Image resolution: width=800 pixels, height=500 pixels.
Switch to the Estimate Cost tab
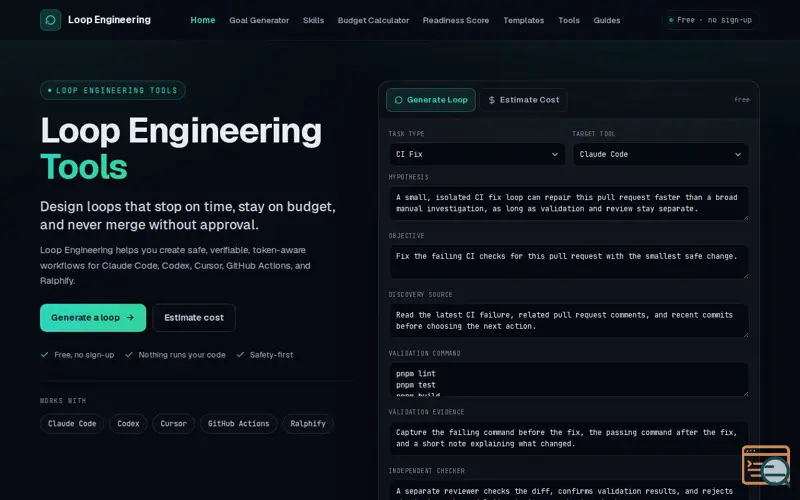tap(523, 100)
